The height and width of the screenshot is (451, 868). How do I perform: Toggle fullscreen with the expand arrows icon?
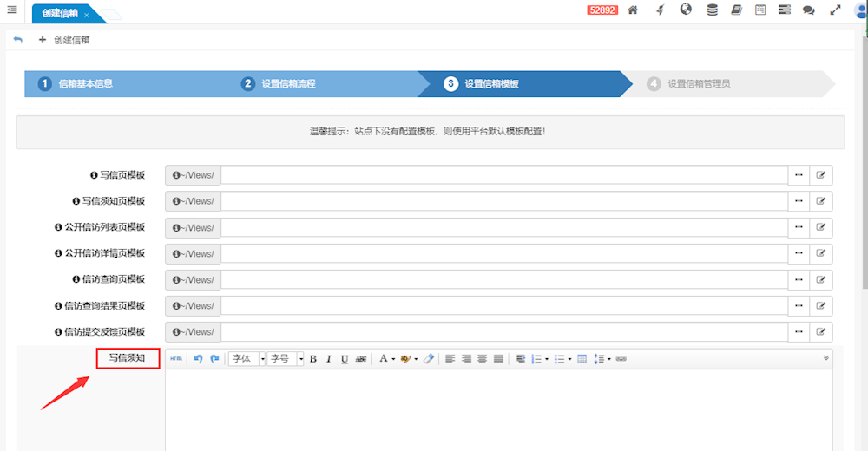click(x=835, y=10)
